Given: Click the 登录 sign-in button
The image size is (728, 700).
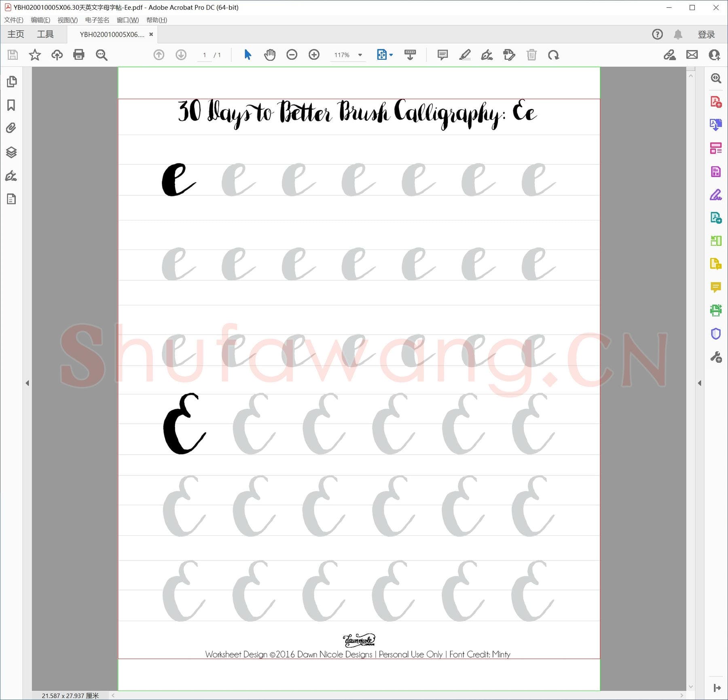Looking at the screenshot, I should 706,34.
